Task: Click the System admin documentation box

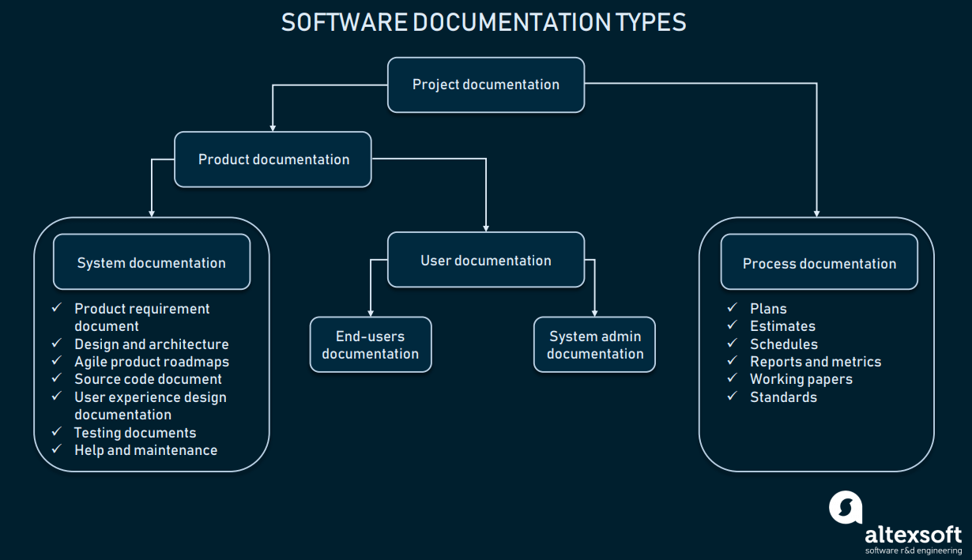Action: tap(594, 344)
